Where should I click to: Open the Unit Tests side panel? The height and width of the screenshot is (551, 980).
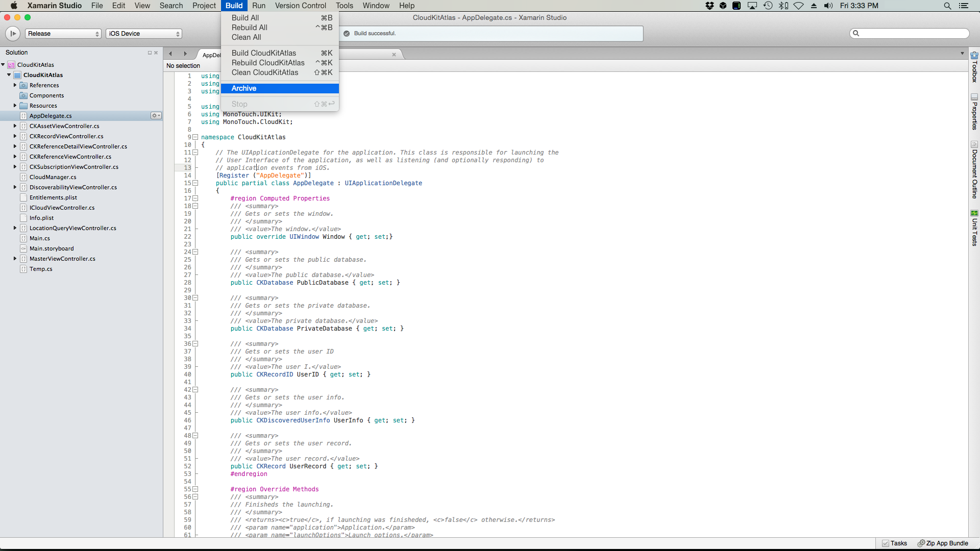(x=974, y=228)
